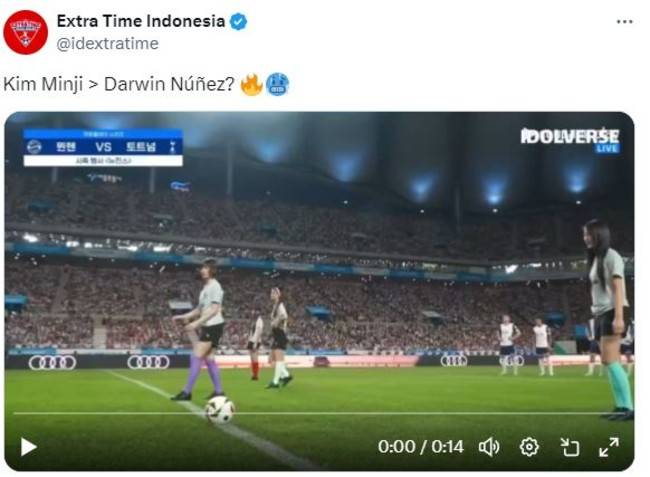Click the match scoreboard overlay
650x477 pixels.
[103, 148]
